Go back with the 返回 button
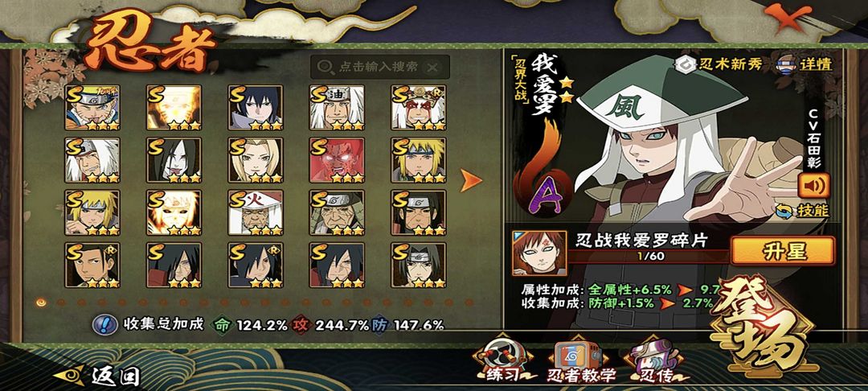Viewport: 868px width, 391px height. 96,376
